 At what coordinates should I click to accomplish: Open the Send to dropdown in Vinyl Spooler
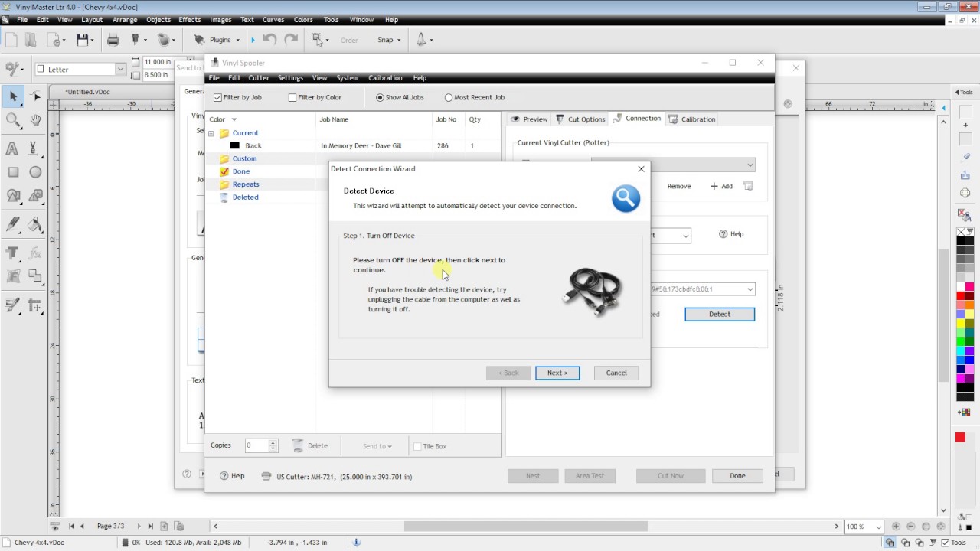click(x=377, y=446)
